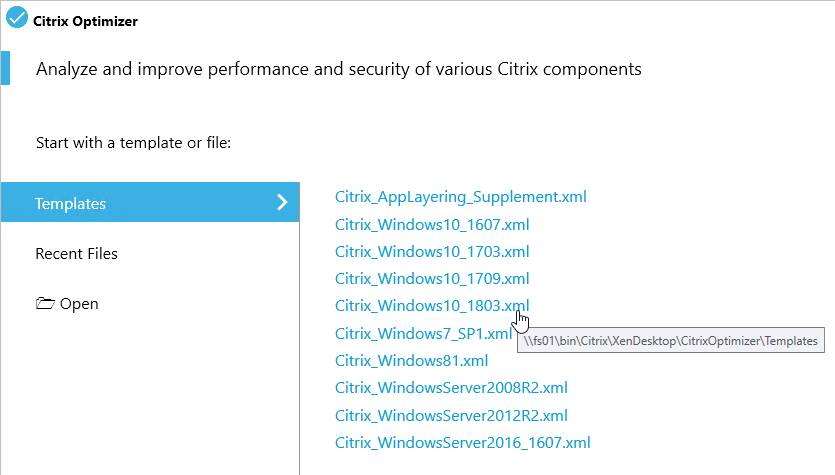Viewport: 835px width, 475px height.
Task: Choose Citrix_WindowsServer2012R2.xml template
Action: (x=451, y=415)
